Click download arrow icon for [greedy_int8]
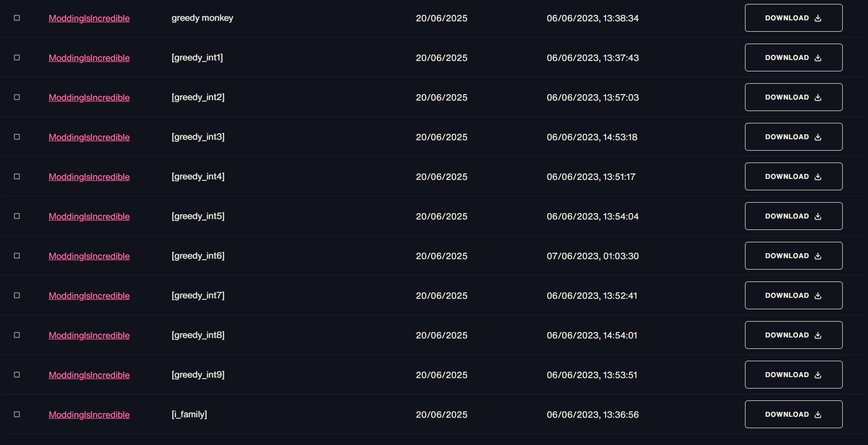The image size is (868, 445). point(818,335)
